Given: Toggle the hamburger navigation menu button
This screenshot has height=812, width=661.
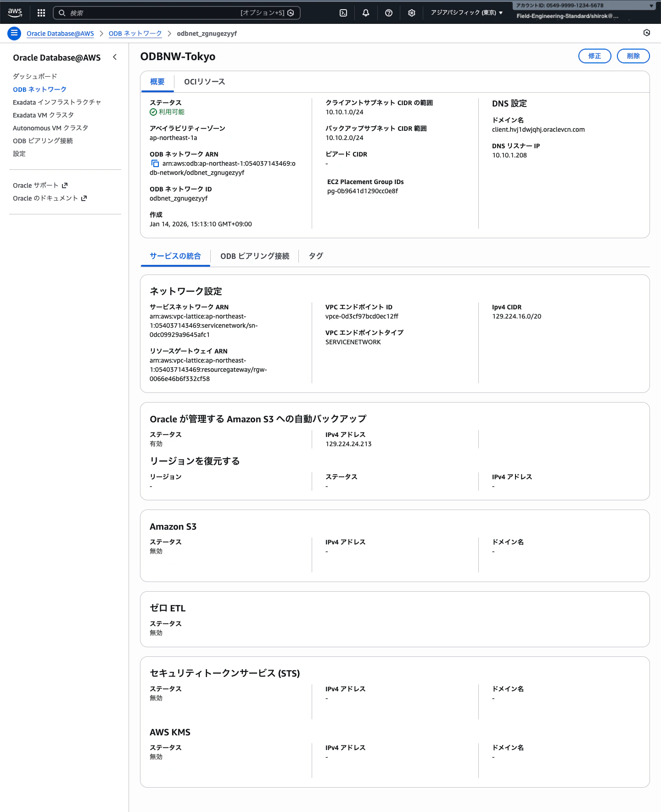Looking at the screenshot, I should (x=14, y=33).
